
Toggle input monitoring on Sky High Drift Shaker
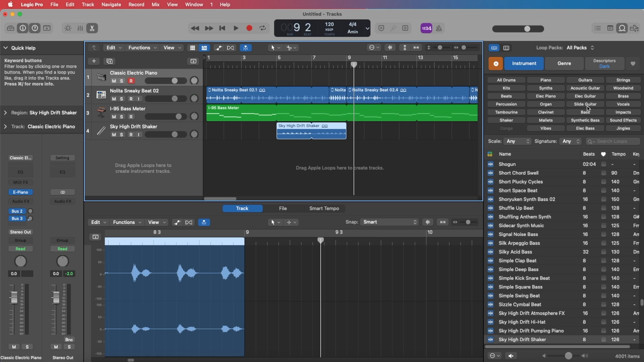click(139, 135)
